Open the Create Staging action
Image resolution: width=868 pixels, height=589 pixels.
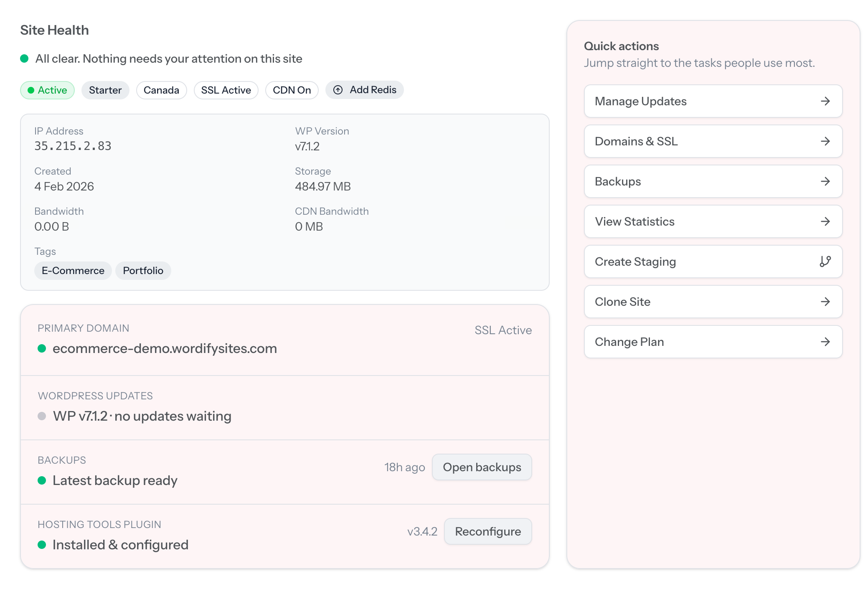click(x=713, y=261)
